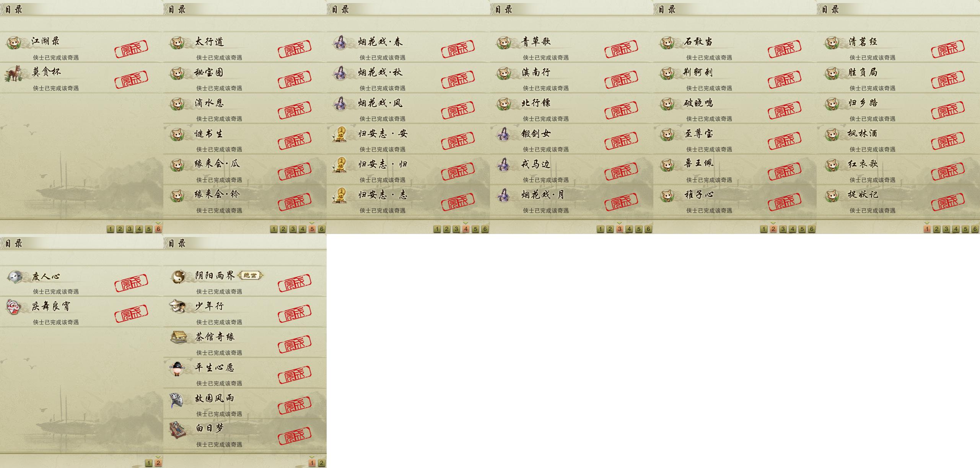Select the lion dance icon for 庆舞良宵
Viewport: 980px width, 468px height.
pyautogui.click(x=13, y=307)
